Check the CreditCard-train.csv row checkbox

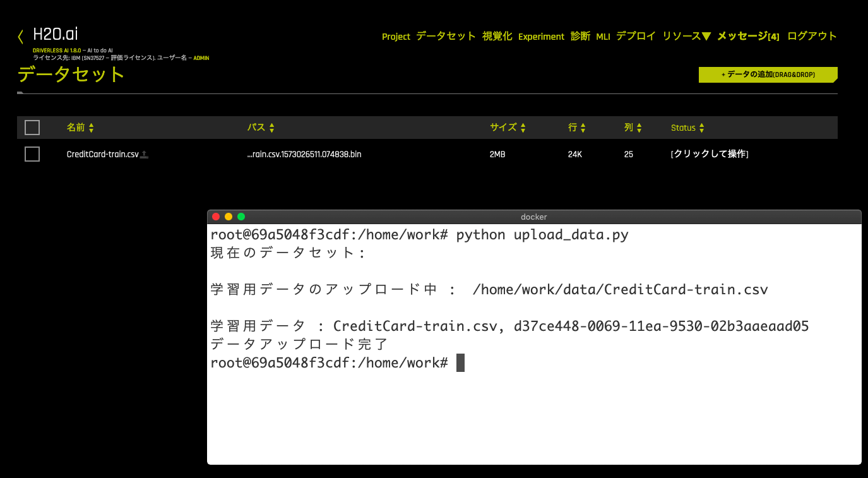(x=32, y=154)
